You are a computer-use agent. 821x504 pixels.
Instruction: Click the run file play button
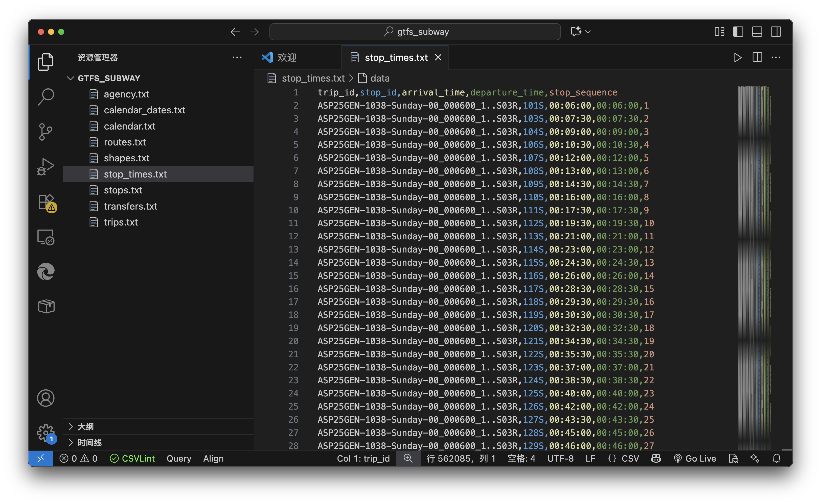tap(738, 58)
